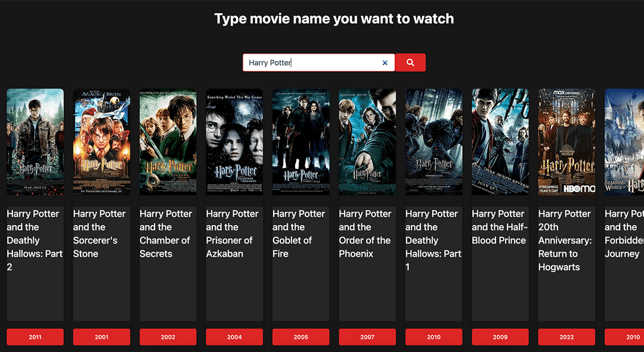
Task: Open the Deathly Hallows: Part 2 poster
Action: coord(35,142)
